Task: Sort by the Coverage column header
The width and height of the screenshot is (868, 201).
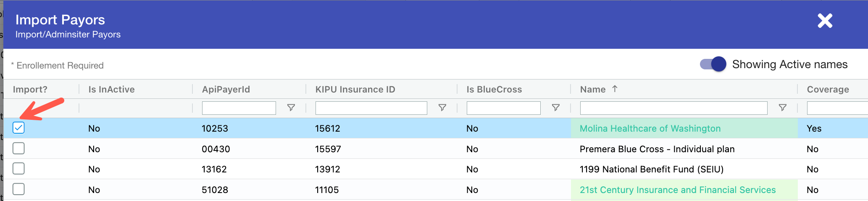Action: pyautogui.click(x=828, y=89)
